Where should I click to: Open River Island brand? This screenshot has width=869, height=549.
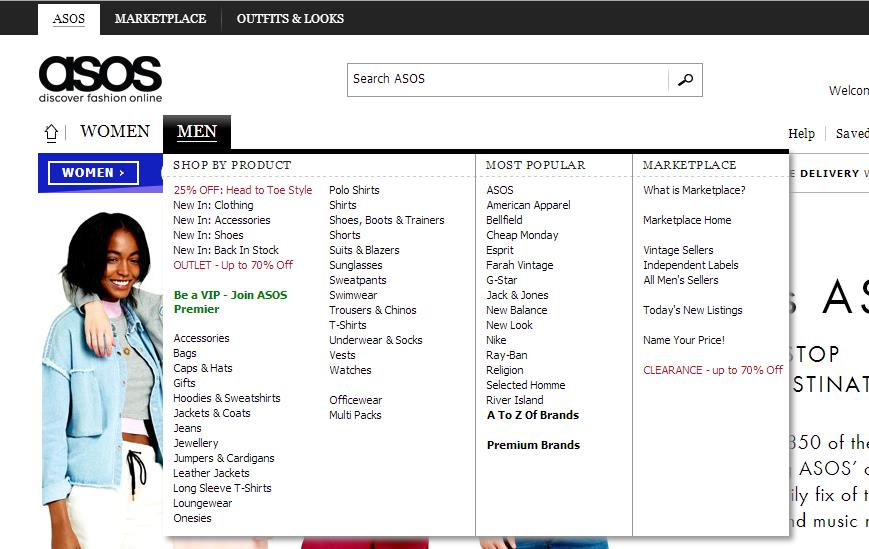514,399
